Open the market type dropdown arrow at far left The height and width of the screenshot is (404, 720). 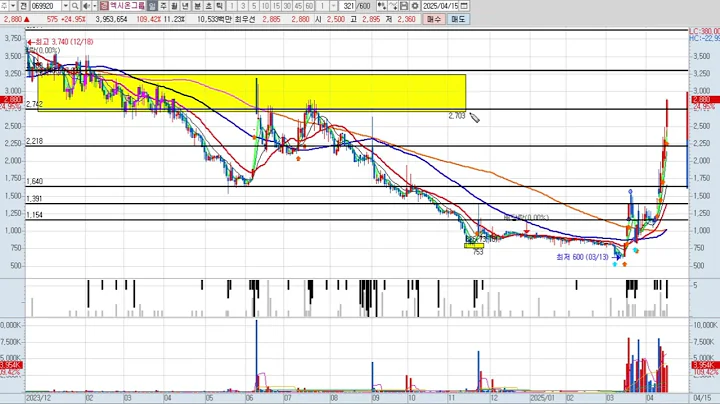coord(13,6)
